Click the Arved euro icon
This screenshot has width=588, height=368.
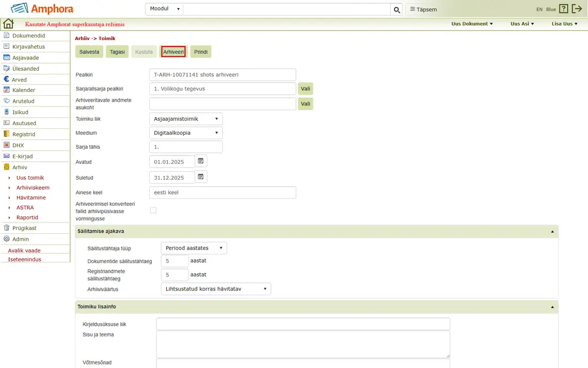(6, 79)
